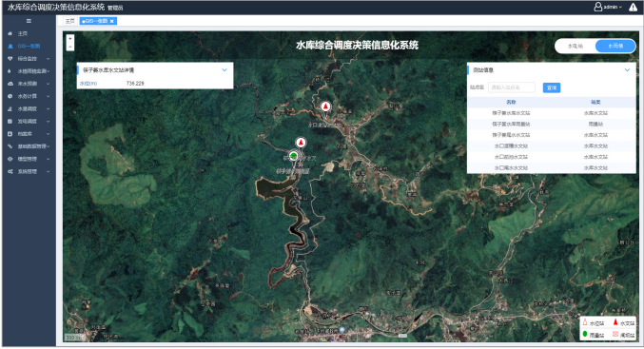Expand the 综合监控 sidebar menu
The image size is (644, 349).
29,59
